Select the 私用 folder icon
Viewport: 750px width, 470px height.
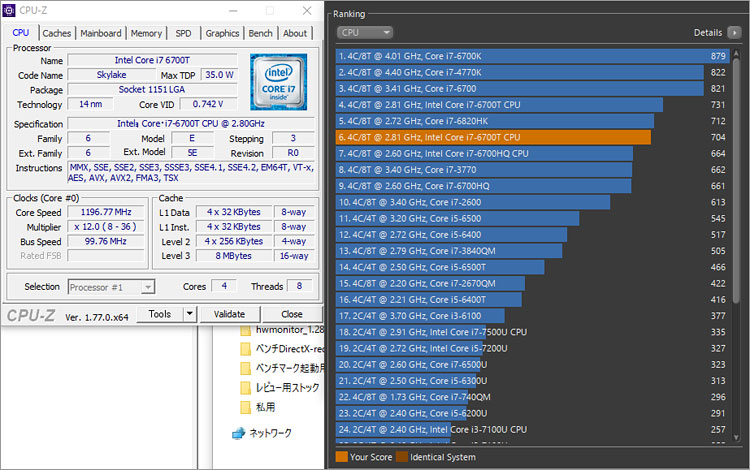245,407
